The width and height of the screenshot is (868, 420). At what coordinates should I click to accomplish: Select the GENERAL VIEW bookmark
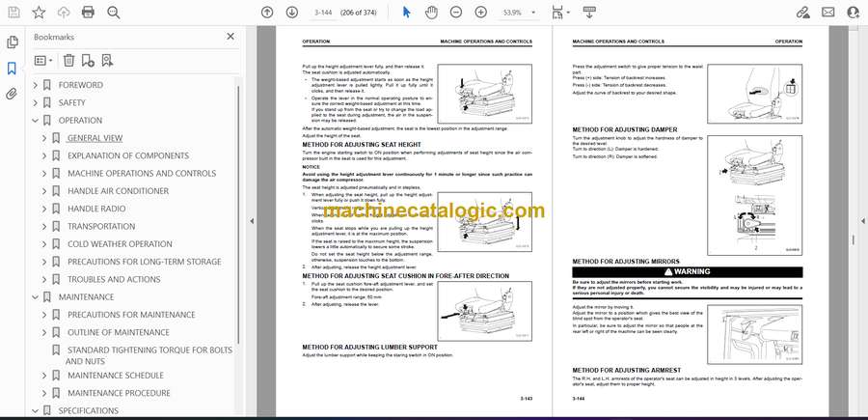(95, 138)
